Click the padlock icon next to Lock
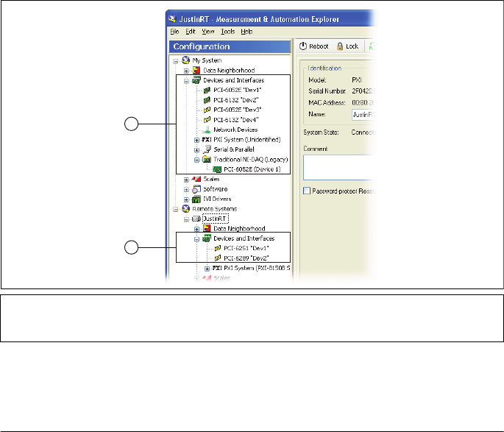Viewport: 504px width, 432px height. (340, 46)
